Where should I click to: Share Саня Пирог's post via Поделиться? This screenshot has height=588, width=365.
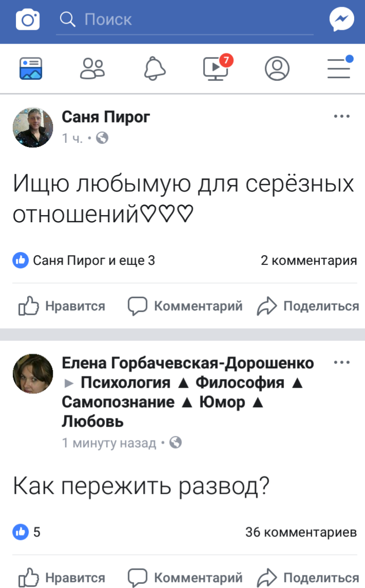(308, 306)
